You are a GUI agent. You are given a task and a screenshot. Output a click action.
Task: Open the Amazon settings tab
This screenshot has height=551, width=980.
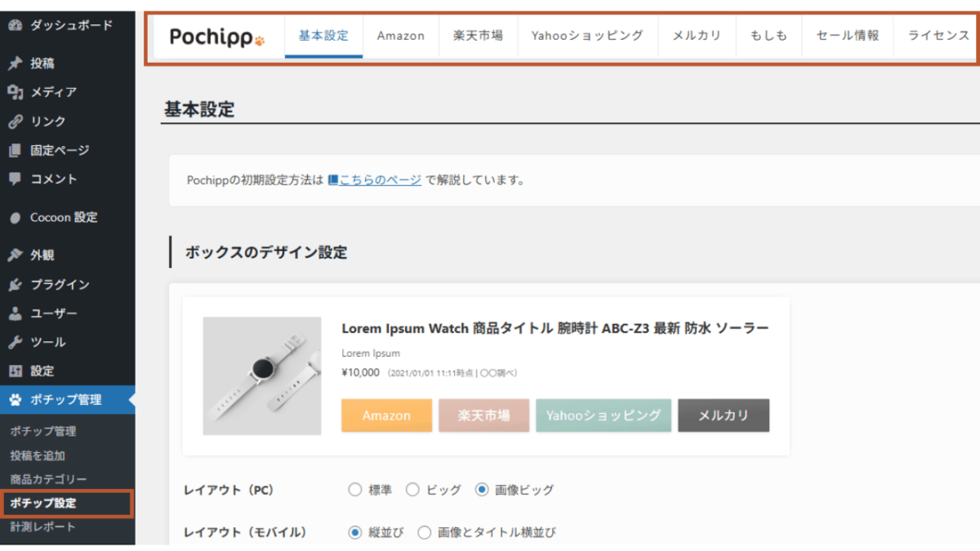coord(401,36)
